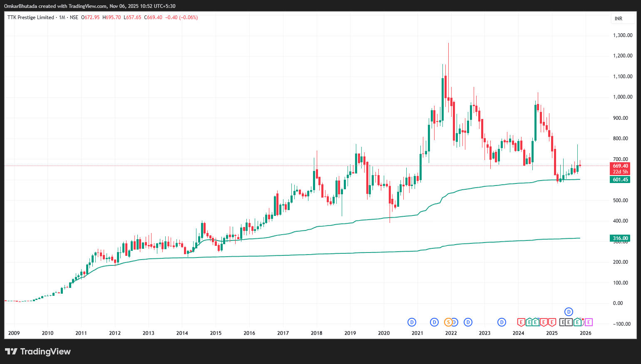
Task: Select the low value L657.65
Action: point(132,17)
